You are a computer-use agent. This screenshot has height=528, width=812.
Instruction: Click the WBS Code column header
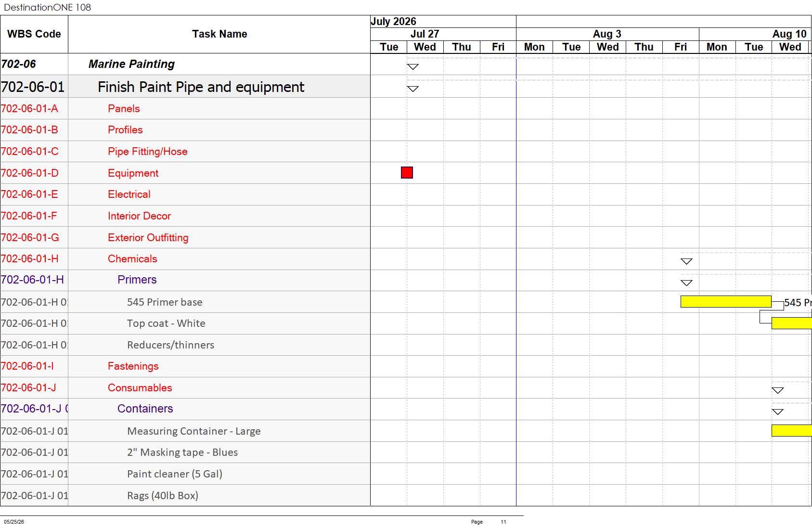click(x=34, y=34)
